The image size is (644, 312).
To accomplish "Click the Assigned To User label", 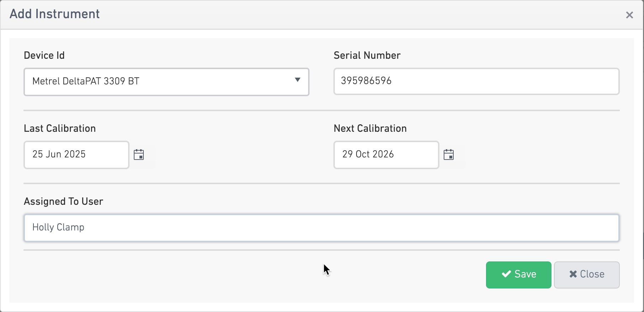I will 63,202.
